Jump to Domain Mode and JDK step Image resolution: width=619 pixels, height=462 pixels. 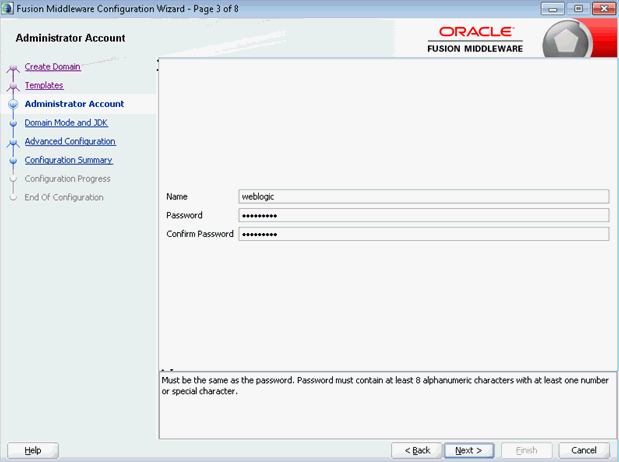(66, 123)
